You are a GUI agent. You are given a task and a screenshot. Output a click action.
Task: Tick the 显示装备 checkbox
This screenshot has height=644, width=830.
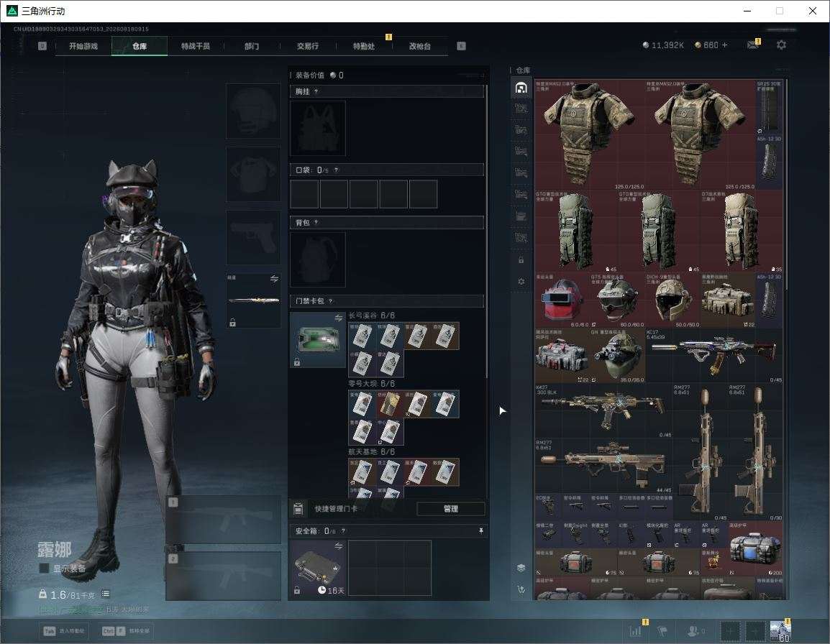(x=44, y=569)
